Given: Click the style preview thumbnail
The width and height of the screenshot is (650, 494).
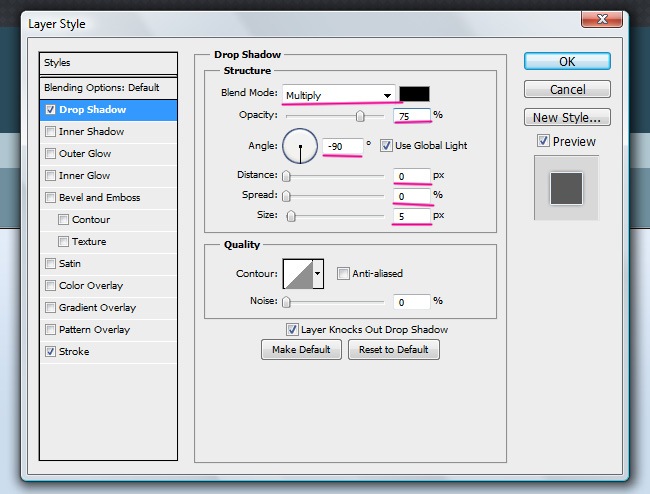Looking at the screenshot, I should pyautogui.click(x=566, y=187).
